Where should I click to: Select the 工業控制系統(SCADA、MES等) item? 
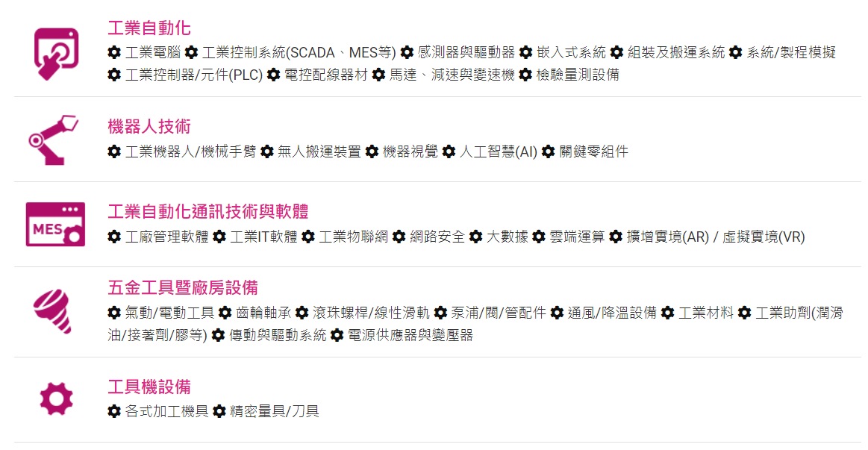pos(299,52)
